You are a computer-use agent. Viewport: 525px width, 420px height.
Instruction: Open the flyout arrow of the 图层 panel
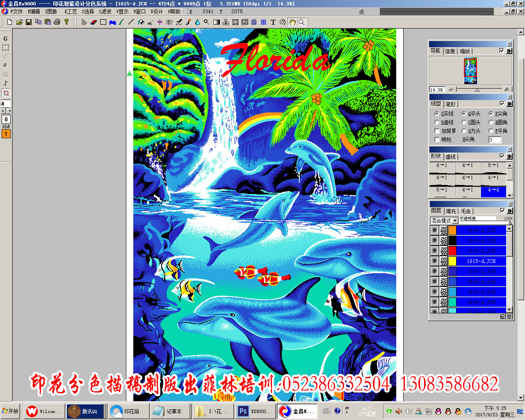[x=509, y=211]
